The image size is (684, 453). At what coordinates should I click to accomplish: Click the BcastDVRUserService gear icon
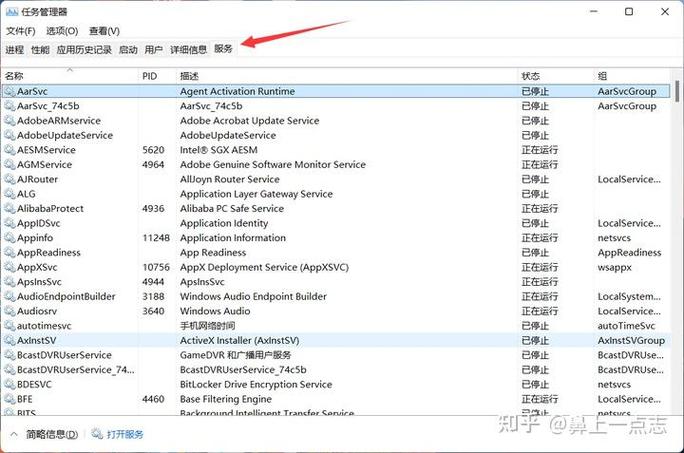point(10,355)
